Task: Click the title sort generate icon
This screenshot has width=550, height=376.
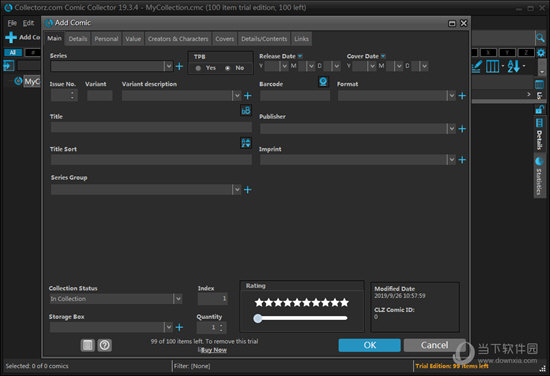Action: coord(246,143)
